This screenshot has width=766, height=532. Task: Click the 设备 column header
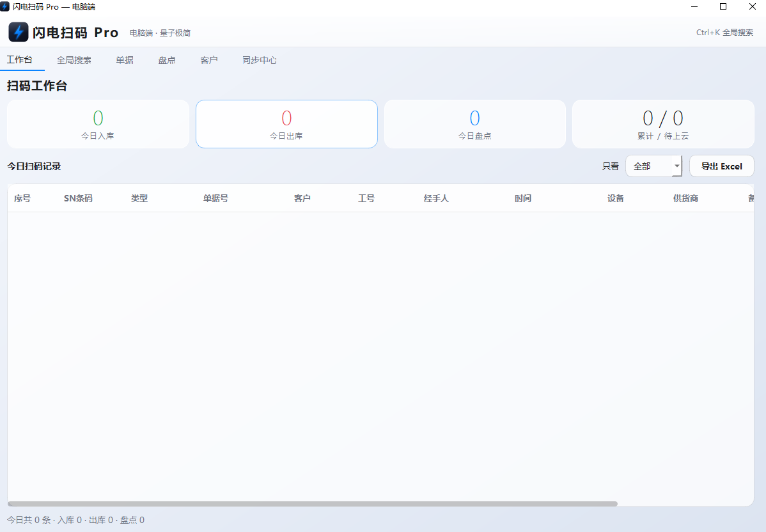[616, 198]
